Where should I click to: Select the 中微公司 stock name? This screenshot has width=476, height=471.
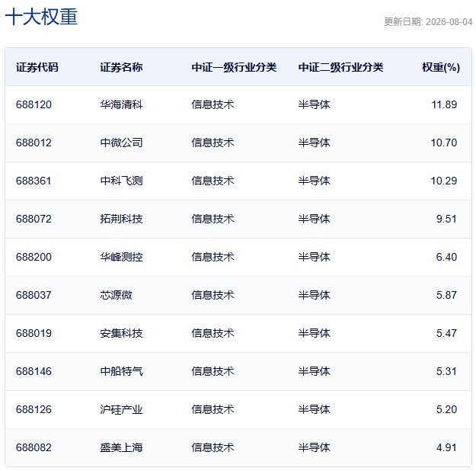[x=121, y=143]
